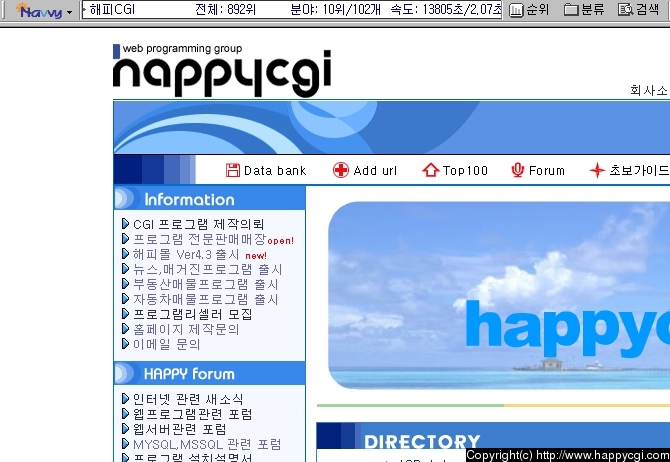
Task: Click the red open! badge
Action: coord(280,241)
